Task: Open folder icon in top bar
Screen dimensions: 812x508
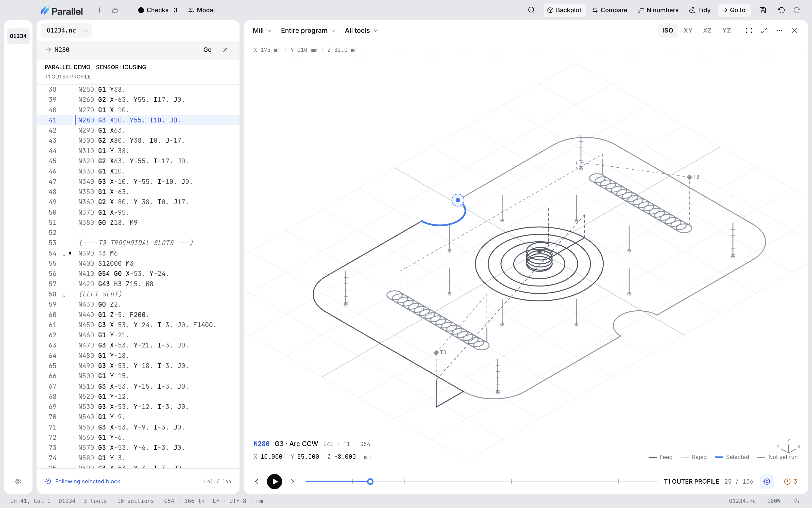Action: 115,10
